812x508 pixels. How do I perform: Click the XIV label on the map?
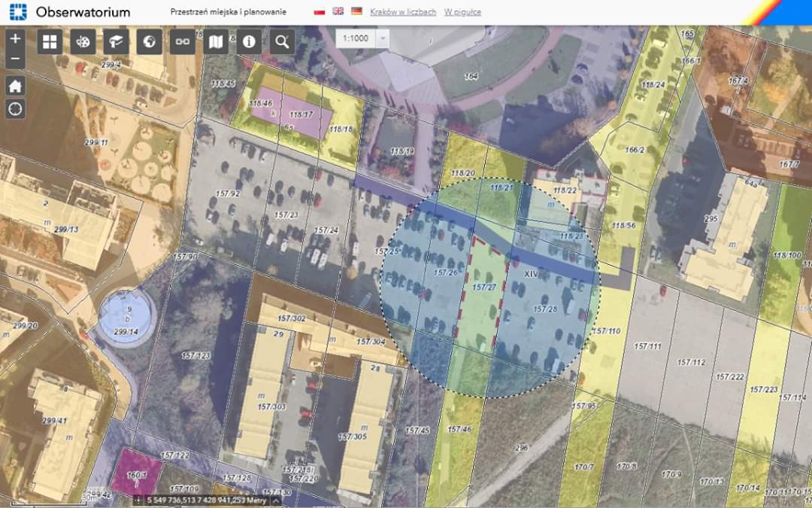click(x=532, y=274)
